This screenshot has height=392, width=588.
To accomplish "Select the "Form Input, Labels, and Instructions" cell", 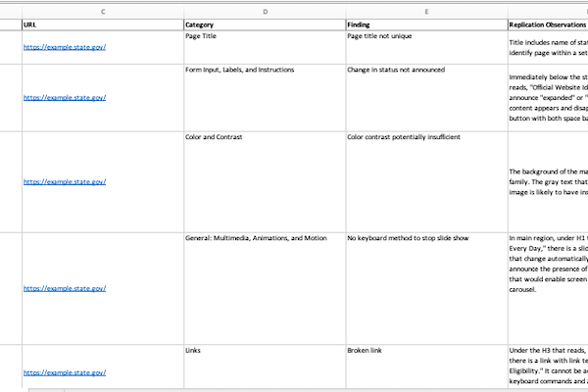I will pyautogui.click(x=265, y=98).
